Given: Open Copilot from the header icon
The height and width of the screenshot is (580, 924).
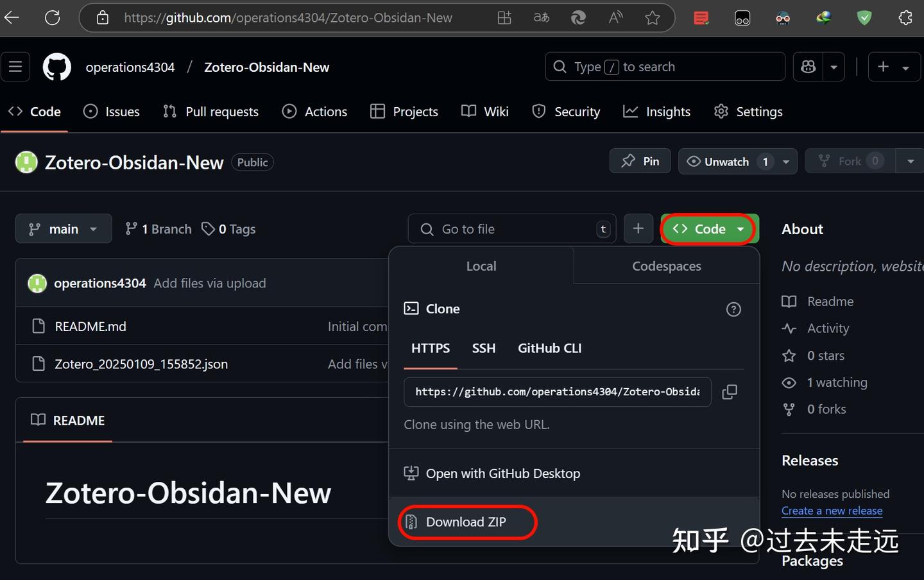Looking at the screenshot, I should pyautogui.click(x=807, y=66).
